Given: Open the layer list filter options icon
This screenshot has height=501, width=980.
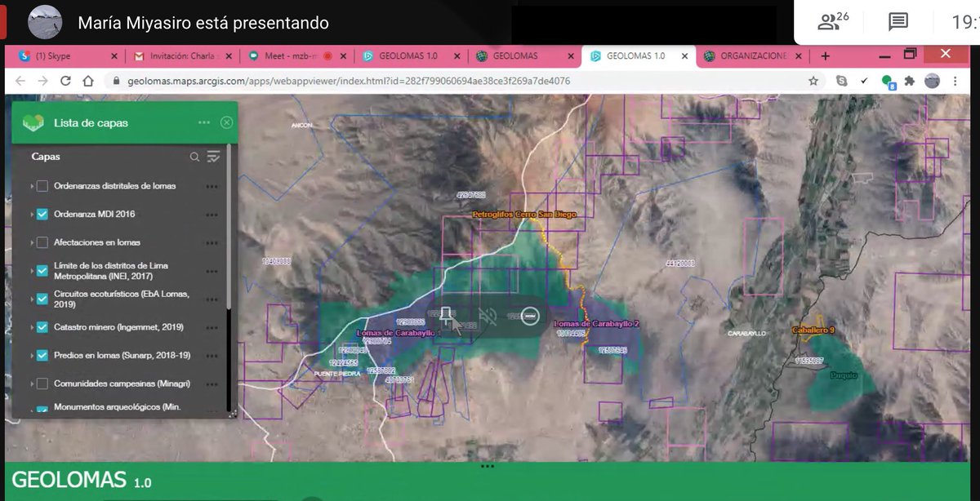Looking at the screenshot, I should tap(214, 157).
